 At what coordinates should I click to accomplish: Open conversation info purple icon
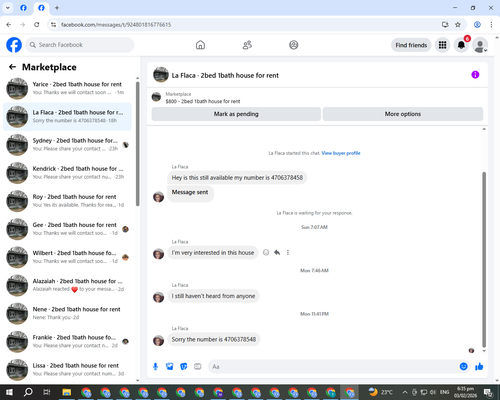475,75
